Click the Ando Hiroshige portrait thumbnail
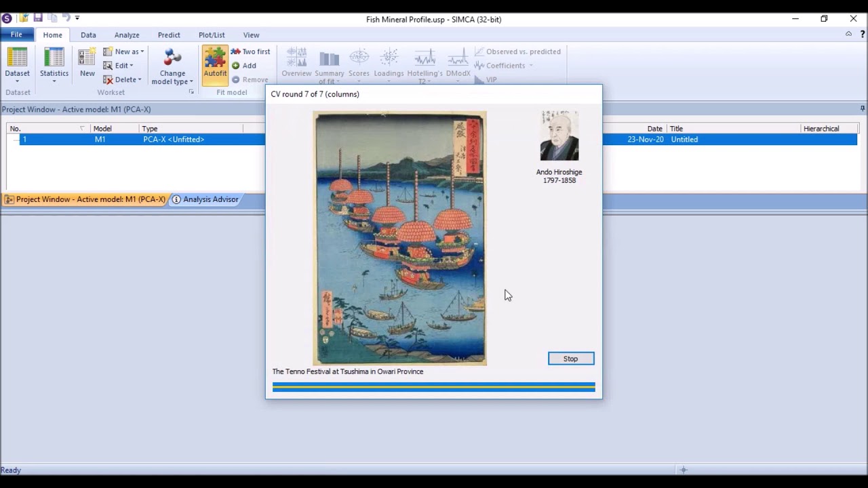The height and width of the screenshot is (488, 868). pos(559,136)
